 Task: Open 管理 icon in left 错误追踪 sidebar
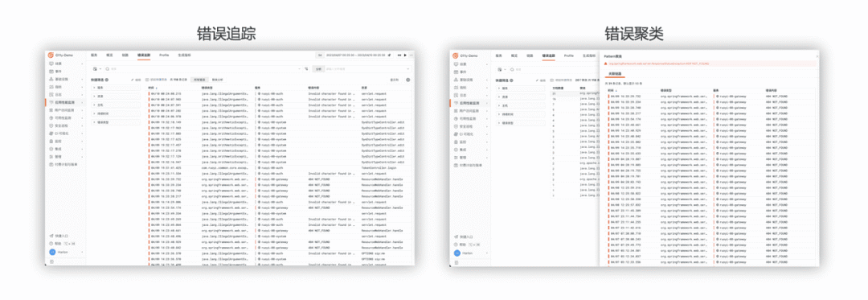[x=51, y=157]
